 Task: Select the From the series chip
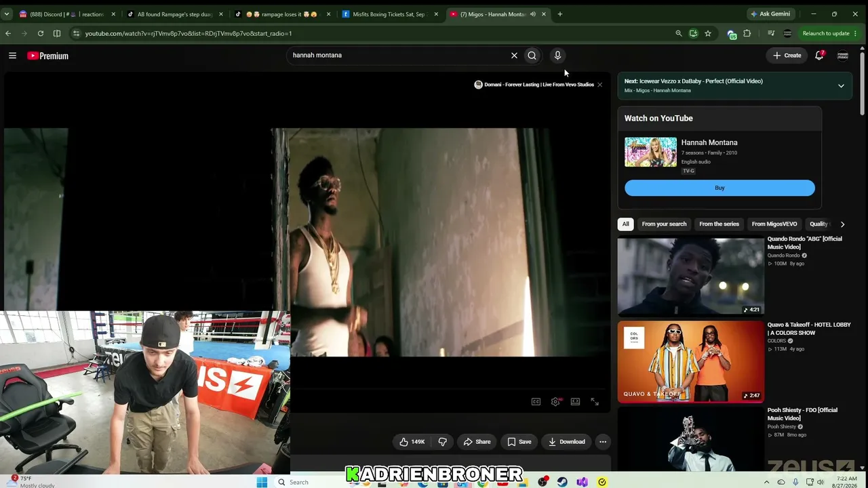tap(719, 224)
